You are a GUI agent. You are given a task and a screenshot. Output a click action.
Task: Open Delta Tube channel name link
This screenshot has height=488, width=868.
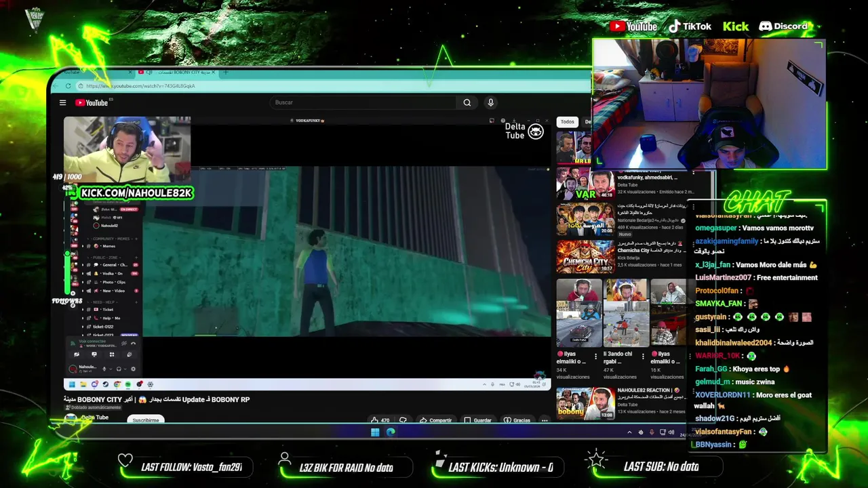click(x=94, y=417)
